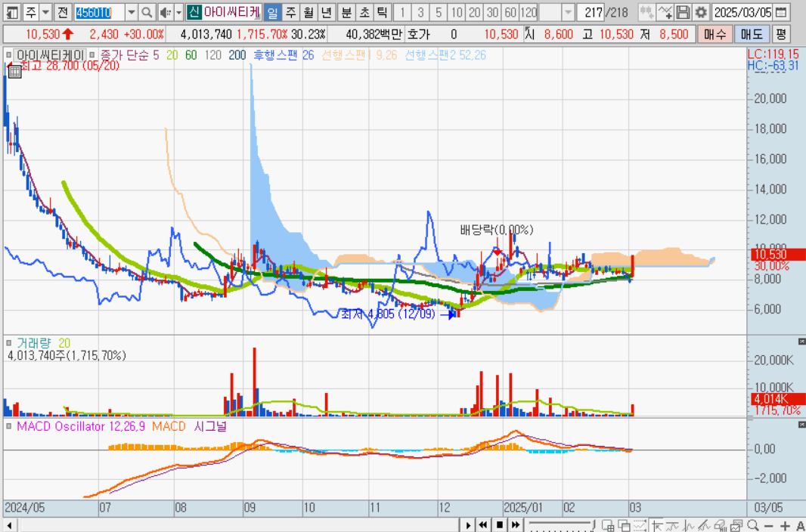806x532 pixels.
Task: Toggle square marker beside 거래량 label
Action: pos(8,342)
